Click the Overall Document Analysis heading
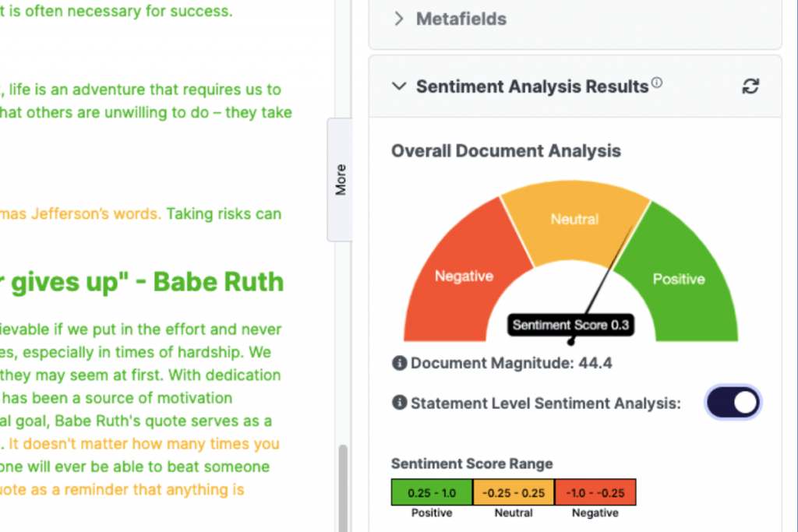 pos(505,150)
